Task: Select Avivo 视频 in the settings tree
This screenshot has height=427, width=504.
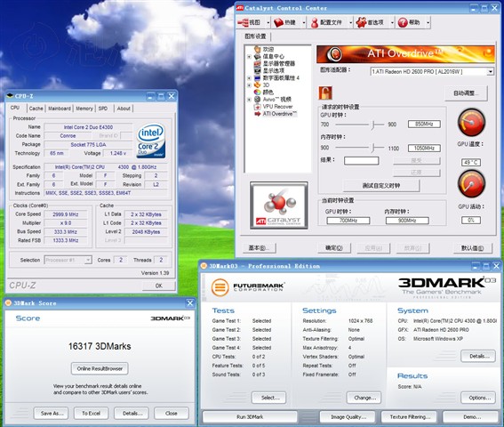Action: 276,100
